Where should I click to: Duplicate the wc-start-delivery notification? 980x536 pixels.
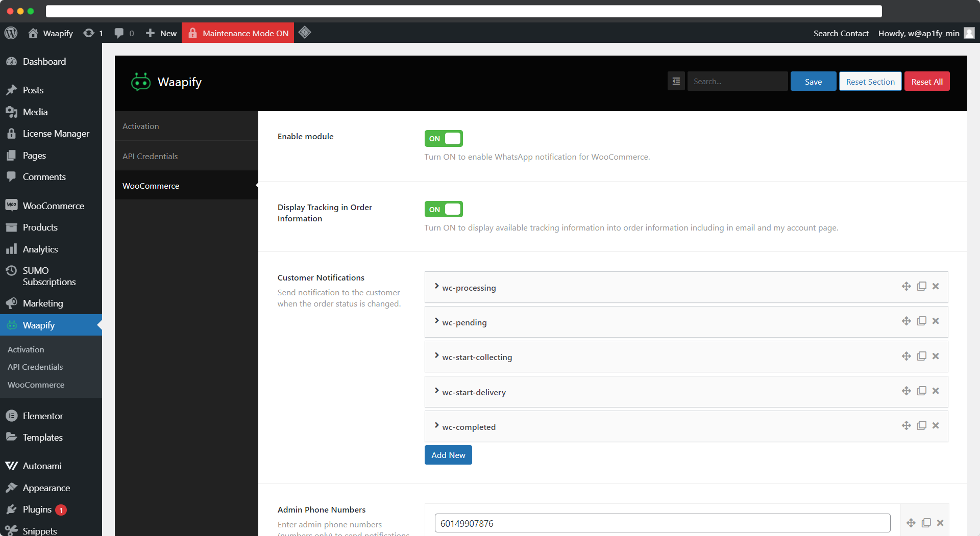(x=922, y=391)
